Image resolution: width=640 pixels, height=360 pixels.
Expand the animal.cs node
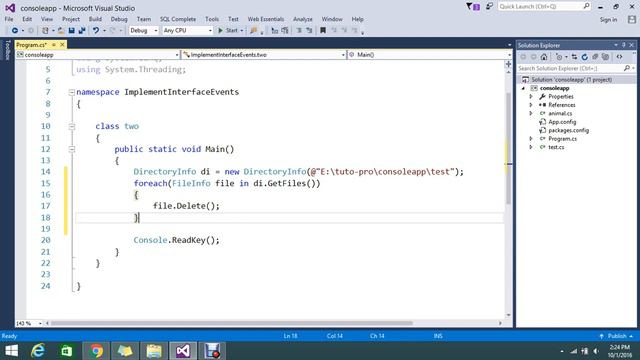531,113
